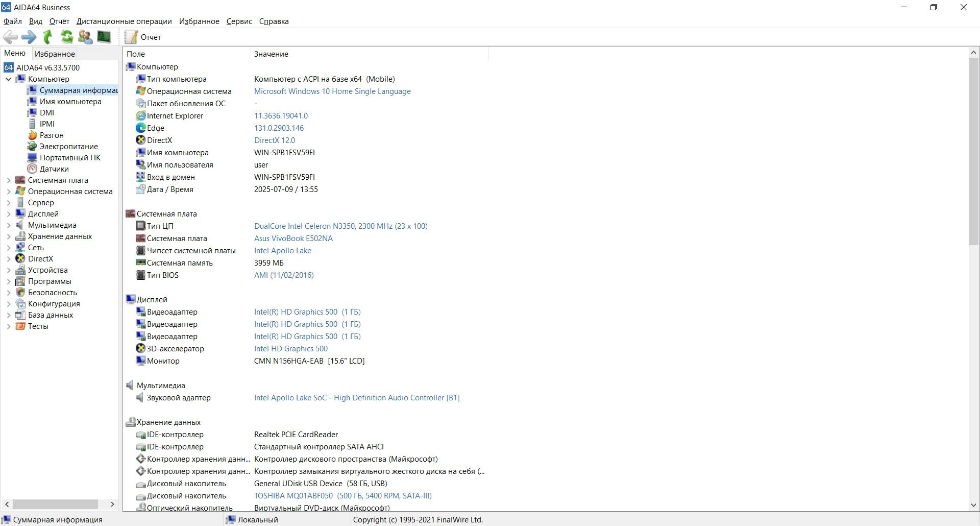Click the Разгон flame icon
Screen dimensions: 980x526
(x=32, y=135)
